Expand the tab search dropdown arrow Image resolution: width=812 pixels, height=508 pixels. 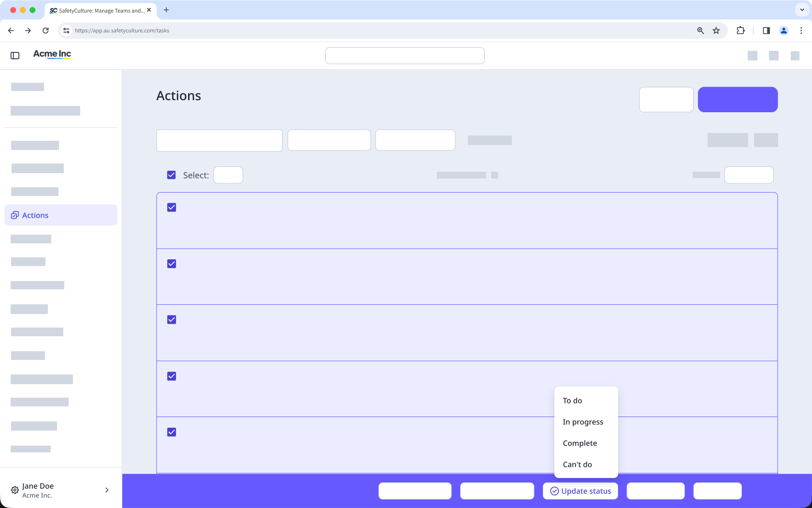(802, 10)
